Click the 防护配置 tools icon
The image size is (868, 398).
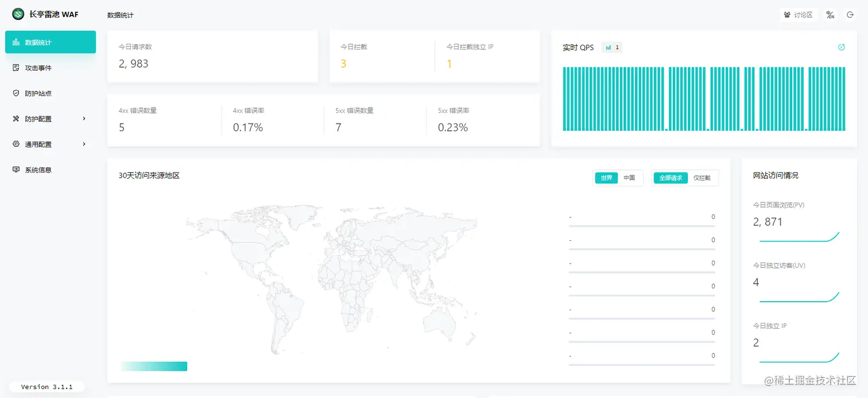[x=16, y=119]
